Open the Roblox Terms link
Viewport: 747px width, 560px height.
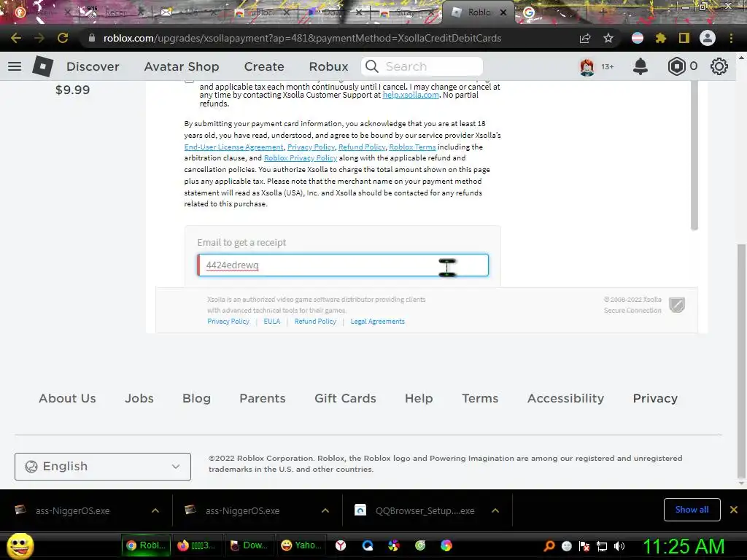tap(413, 147)
